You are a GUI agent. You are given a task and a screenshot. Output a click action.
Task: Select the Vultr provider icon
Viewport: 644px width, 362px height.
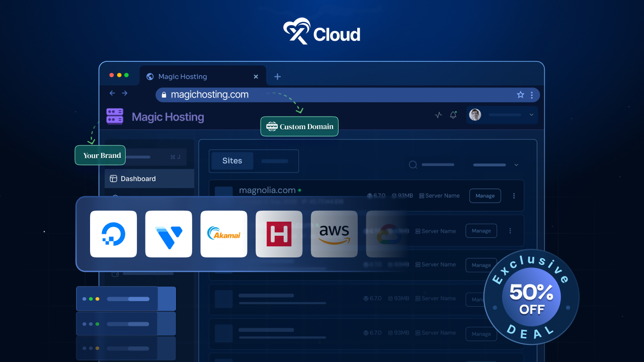(169, 234)
